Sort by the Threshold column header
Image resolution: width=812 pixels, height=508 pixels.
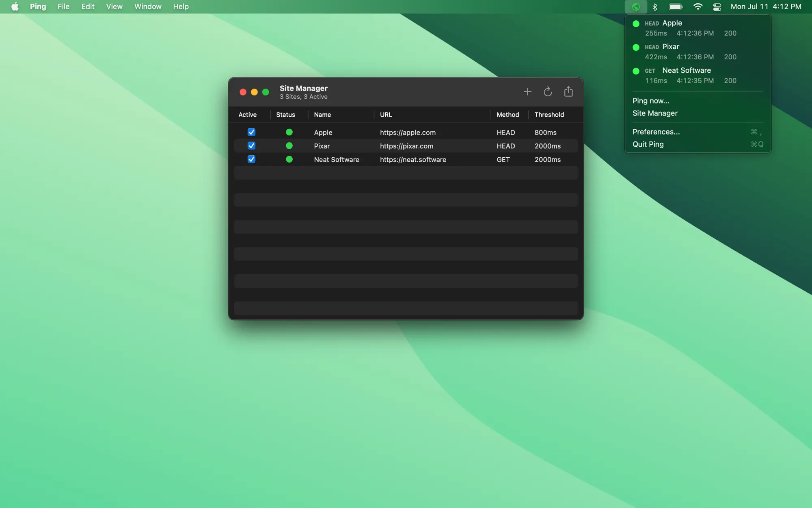coord(549,115)
